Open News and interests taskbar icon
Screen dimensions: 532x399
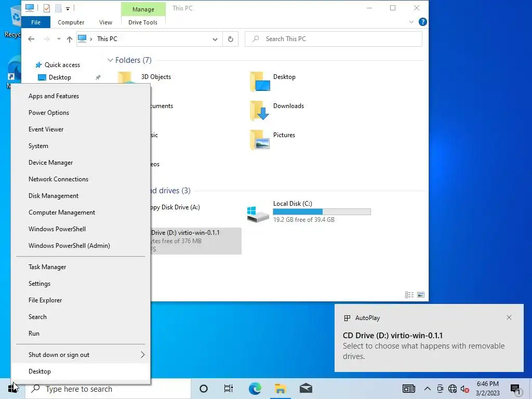pos(408,389)
